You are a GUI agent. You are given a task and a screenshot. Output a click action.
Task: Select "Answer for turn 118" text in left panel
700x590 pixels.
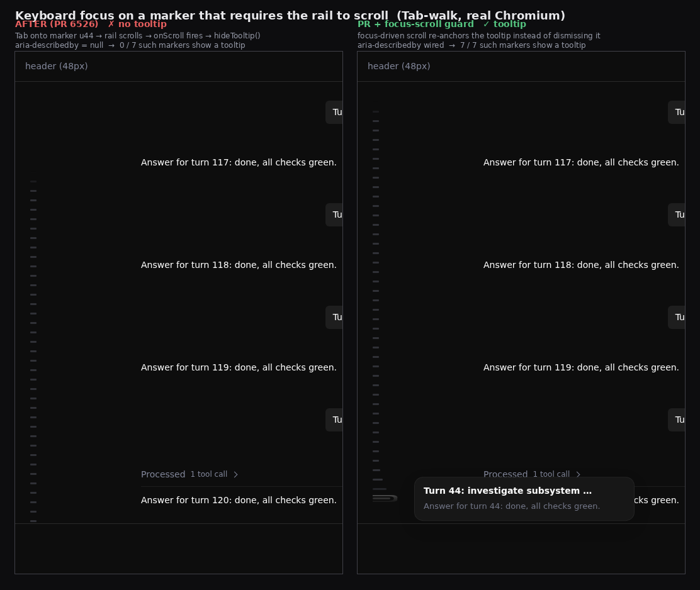click(x=239, y=265)
